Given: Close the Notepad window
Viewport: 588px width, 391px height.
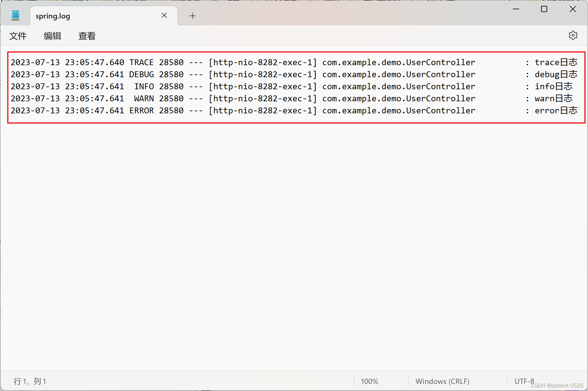Looking at the screenshot, I should tap(573, 9).
